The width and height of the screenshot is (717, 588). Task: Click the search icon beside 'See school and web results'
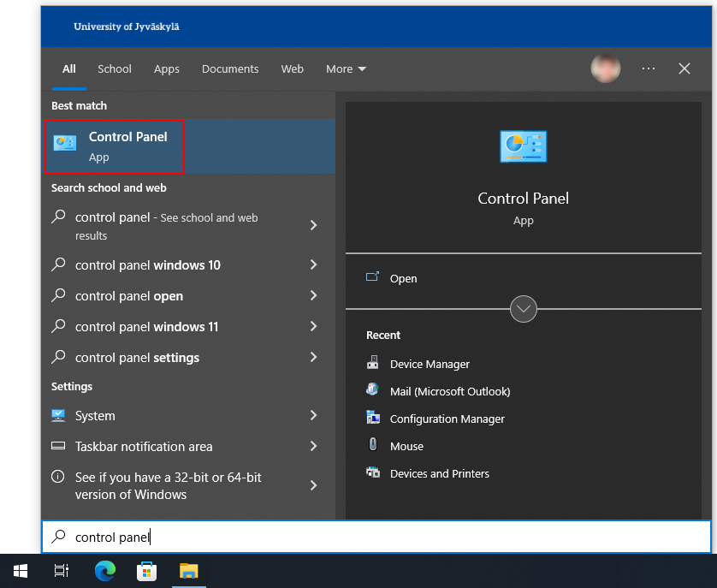58,216
